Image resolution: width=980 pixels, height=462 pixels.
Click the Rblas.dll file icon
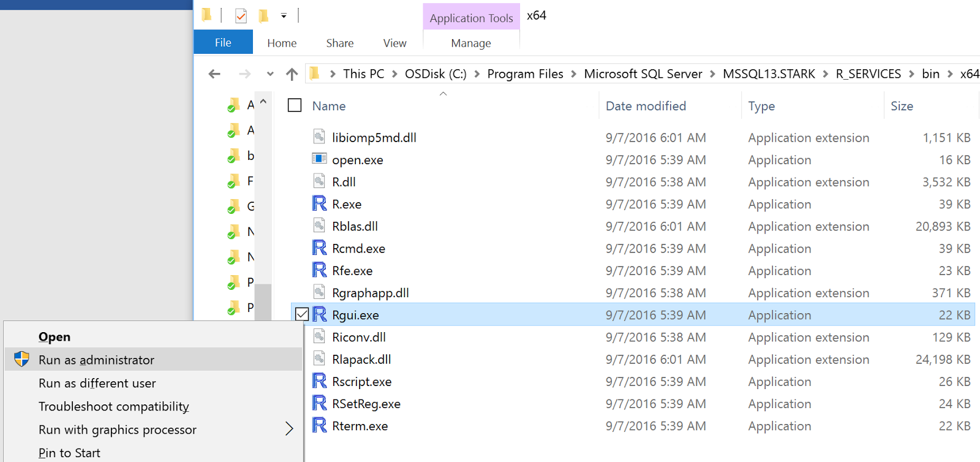tap(319, 225)
